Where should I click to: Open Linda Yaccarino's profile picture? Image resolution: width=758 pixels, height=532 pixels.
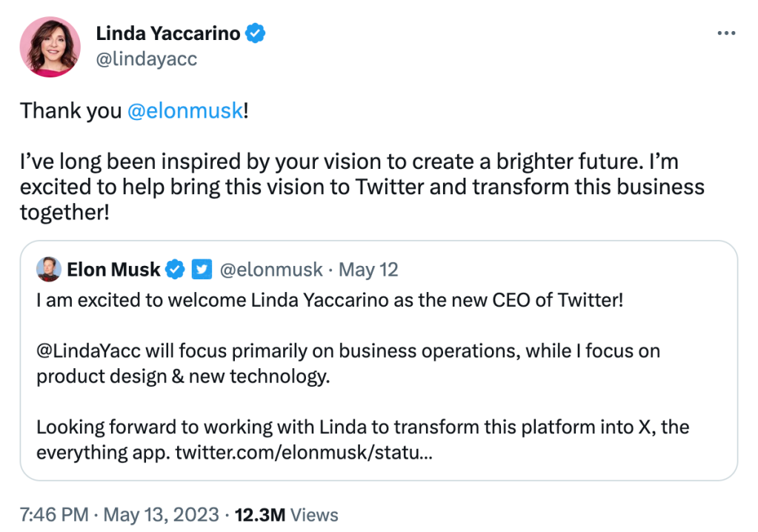coord(50,47)
